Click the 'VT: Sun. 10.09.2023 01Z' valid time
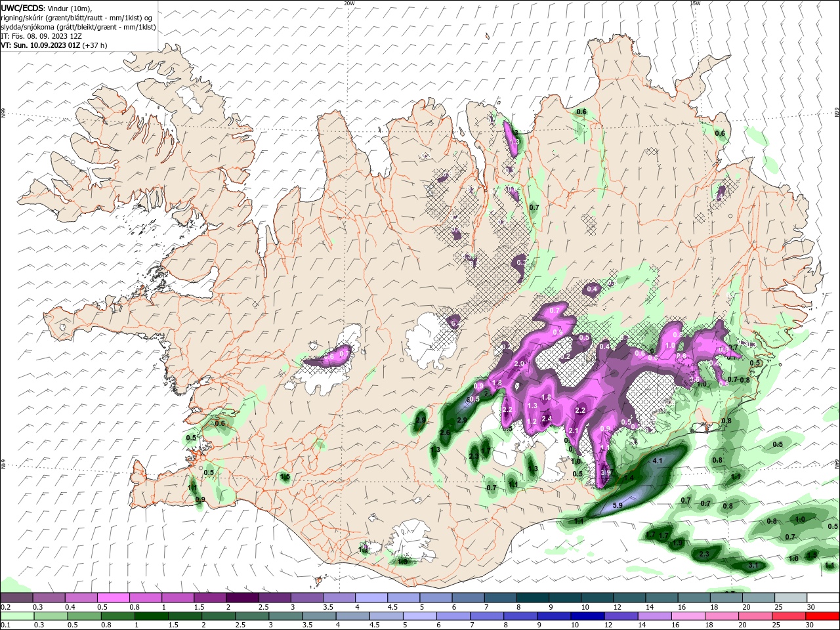The height and width of the screenshot is (630, 840). pyautogui.click(x=41, y=45)
